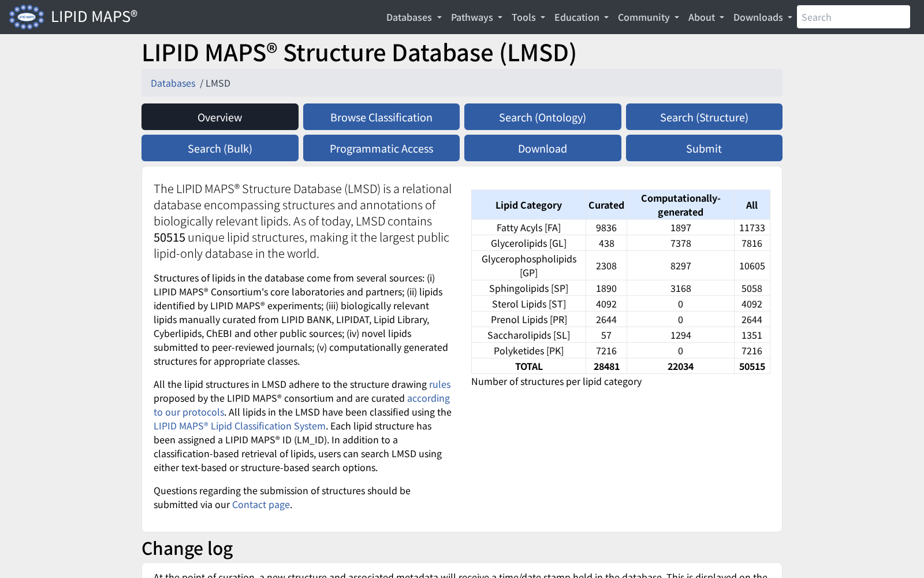Open the Education dropdown menu
Viewport: 924px width, 578px height.
(x=581, y=17)
